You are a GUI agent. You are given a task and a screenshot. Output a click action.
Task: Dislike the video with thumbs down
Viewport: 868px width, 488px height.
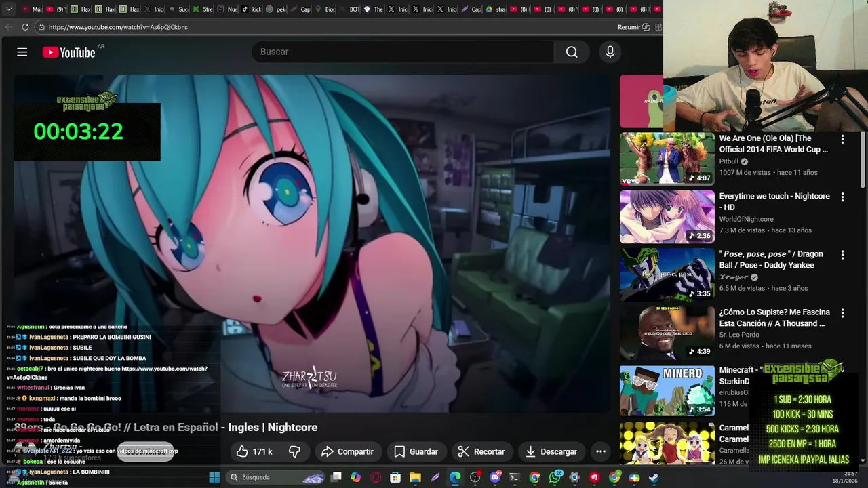[x=294, y=451]
